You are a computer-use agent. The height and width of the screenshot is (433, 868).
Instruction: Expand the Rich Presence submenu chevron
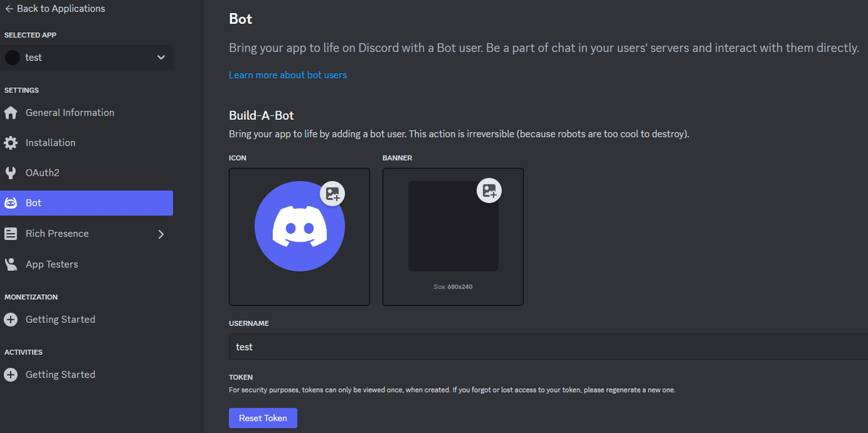161,234
